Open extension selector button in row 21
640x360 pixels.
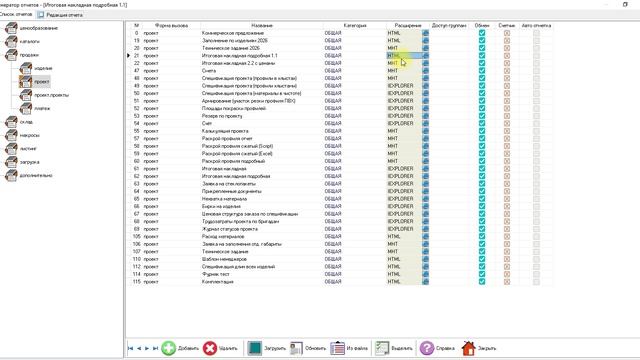point(425,56)
